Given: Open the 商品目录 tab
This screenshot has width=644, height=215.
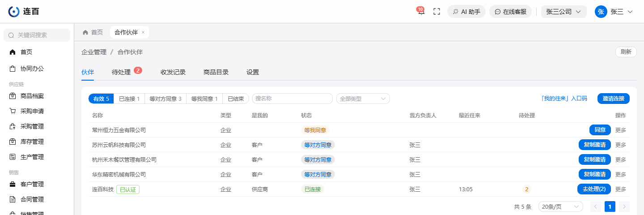Looking at the screenshot, I should (216, 72).
